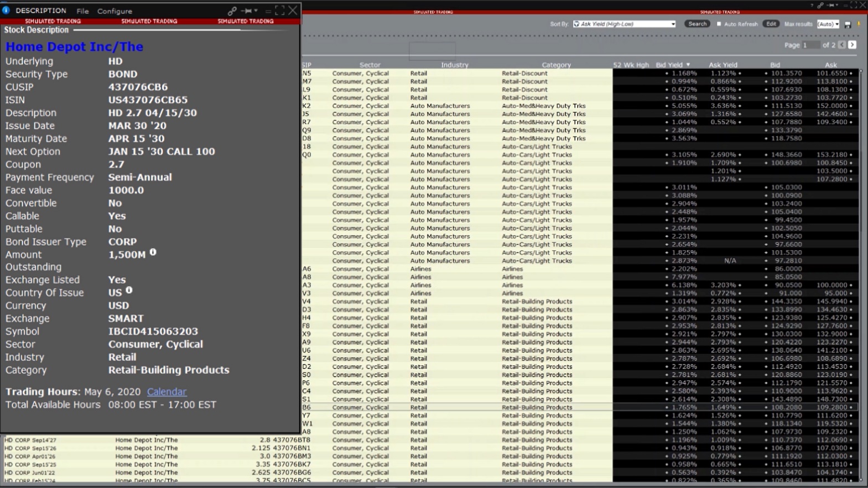The width and height of the screenshot is (868, 488).
Task: Open the Configure menu in Description window
Action: point(115,11)
